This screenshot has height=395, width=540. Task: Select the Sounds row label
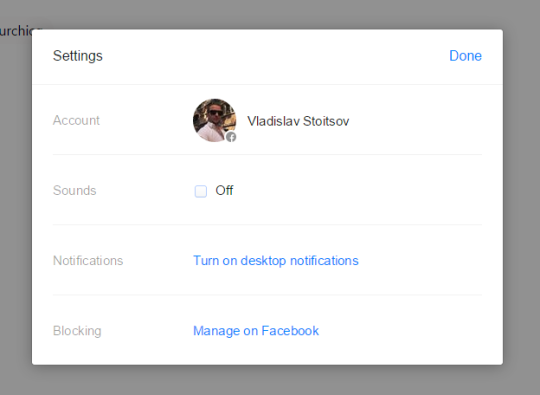(74, 190)
